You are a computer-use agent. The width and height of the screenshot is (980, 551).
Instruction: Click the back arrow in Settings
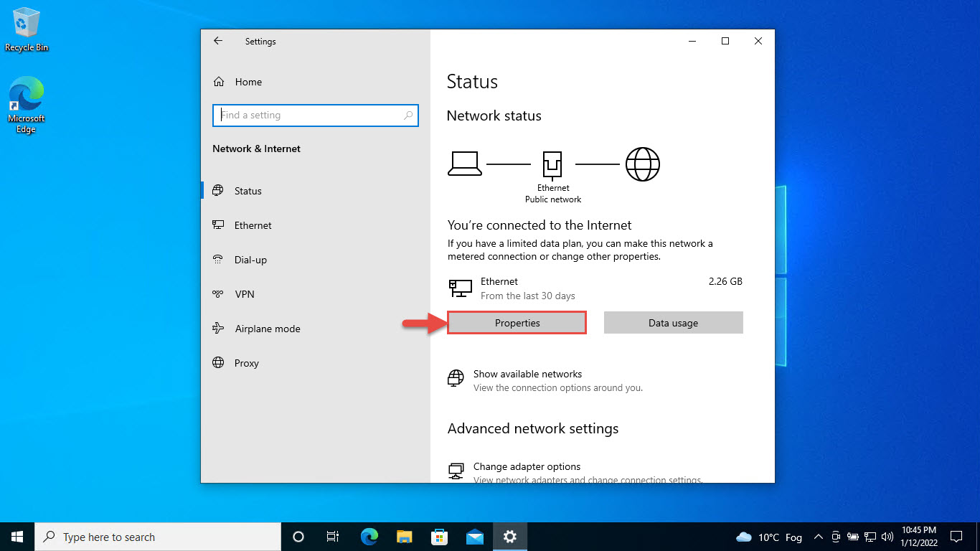[217, 41]
